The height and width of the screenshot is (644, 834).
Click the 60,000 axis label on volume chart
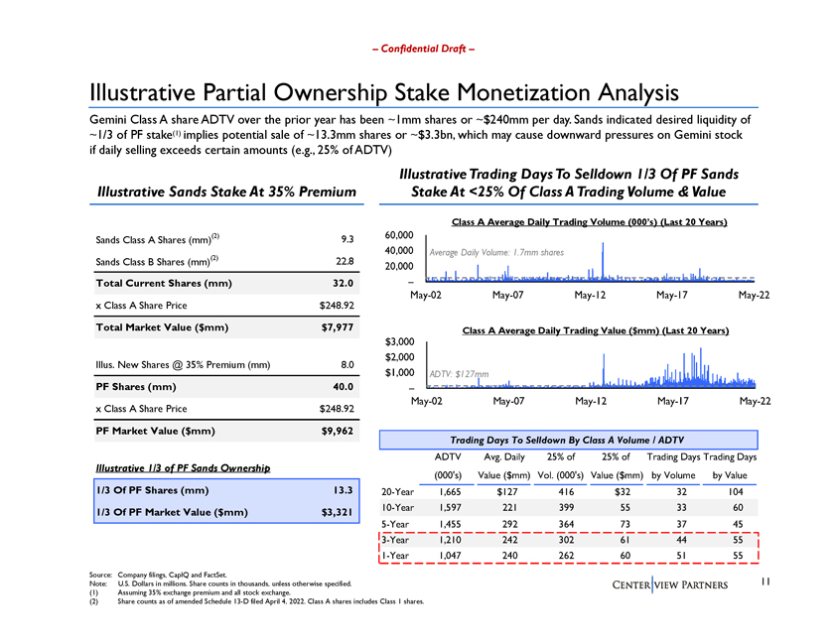click(x=399, y=235)
